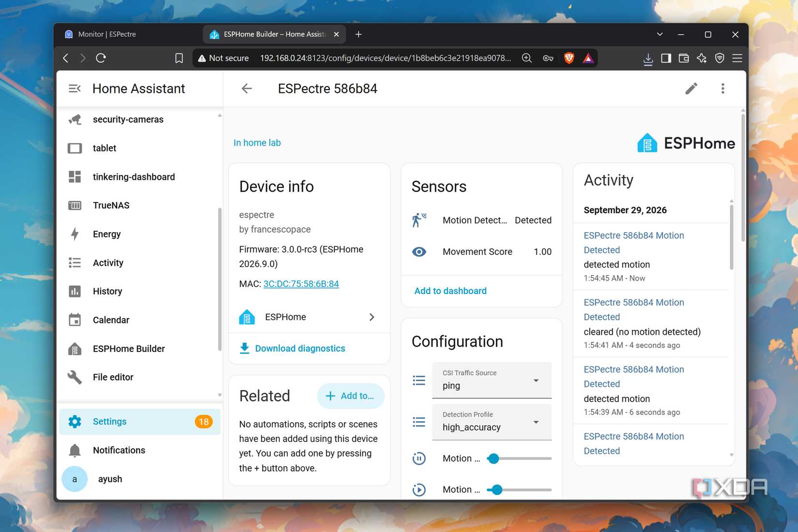
Task: Open the saved passwords key icon
Action: (548, 58)
